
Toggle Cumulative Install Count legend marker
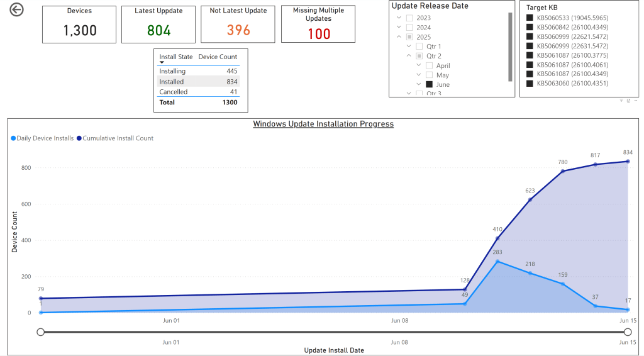tap(79, 138)
